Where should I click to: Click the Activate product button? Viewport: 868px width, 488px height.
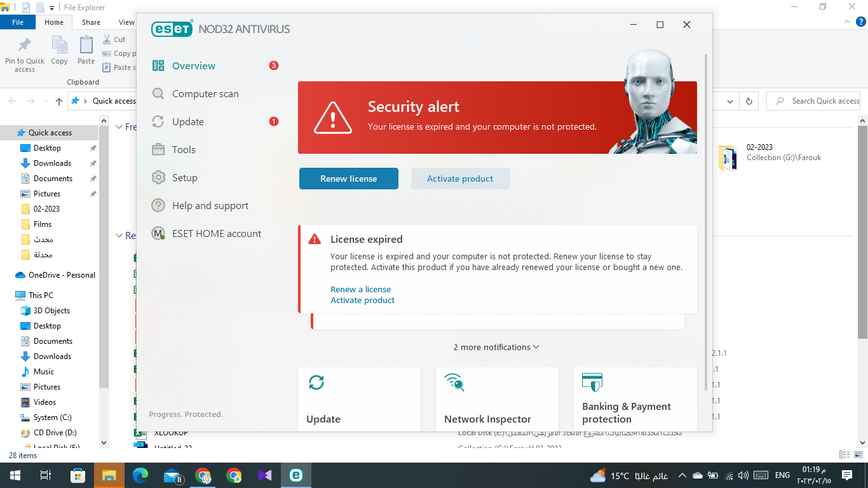coord(460,179)
